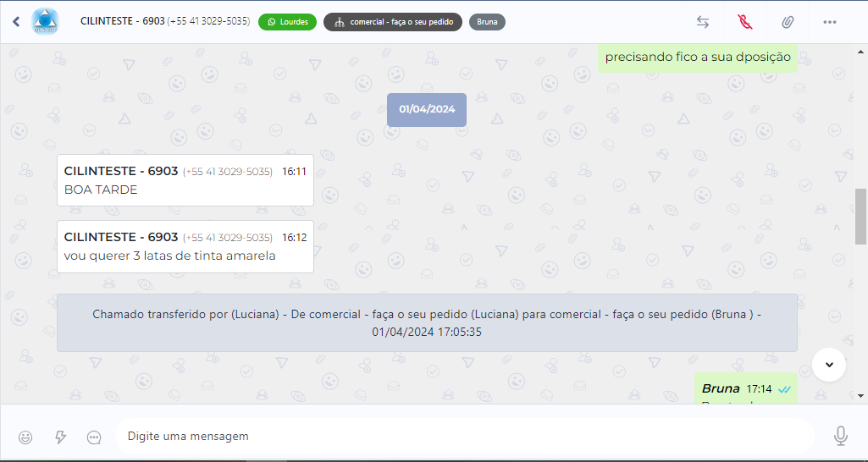Image resolution: width=868 pixels, height=462 pixels.
Task: Open quick replies lightning bolt icon
Action: tap(60, 437)
